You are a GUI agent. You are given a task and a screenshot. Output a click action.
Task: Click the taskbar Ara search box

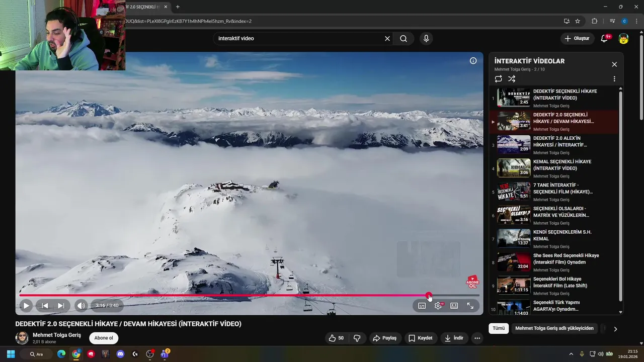pyautogui.click(x=36, y=354)
